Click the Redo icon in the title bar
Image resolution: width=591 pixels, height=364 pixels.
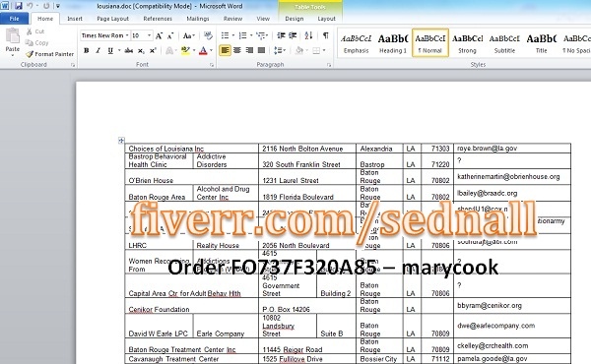46,6
